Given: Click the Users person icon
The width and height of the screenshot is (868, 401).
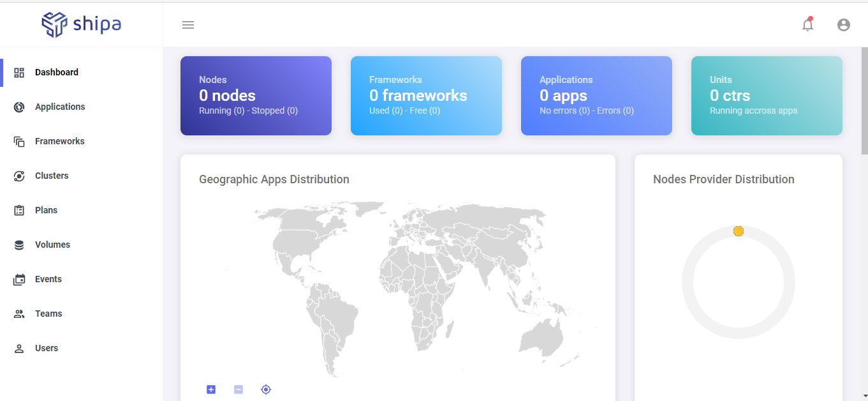Looking at the screenshot, I should click(19, 348).
